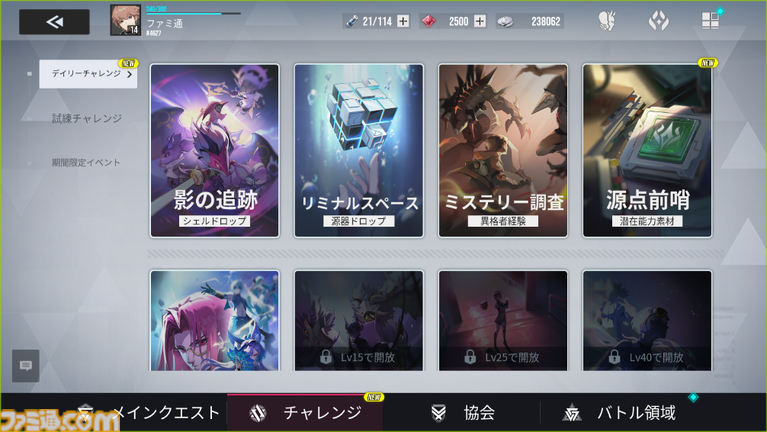Add red gems with the plus next to 2500

(x=480, y=21)
